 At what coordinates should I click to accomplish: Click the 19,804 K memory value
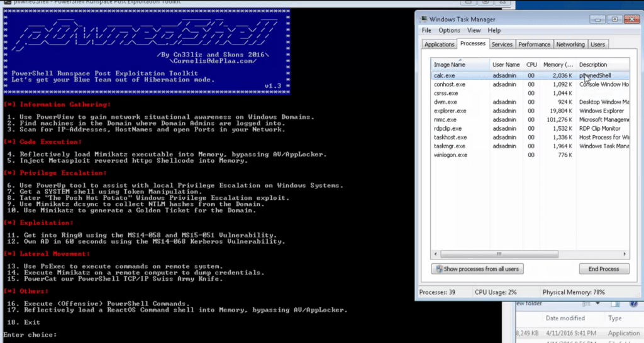[x=561, y=111]
